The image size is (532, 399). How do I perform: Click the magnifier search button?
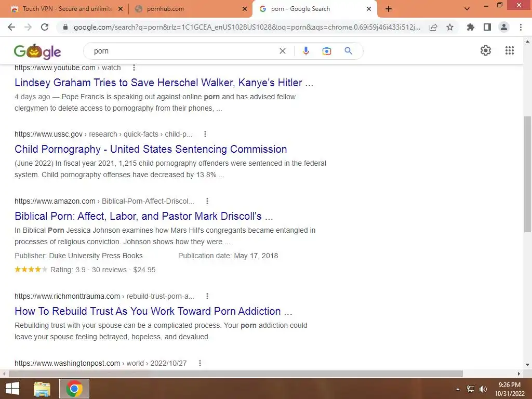click(348, 51)
